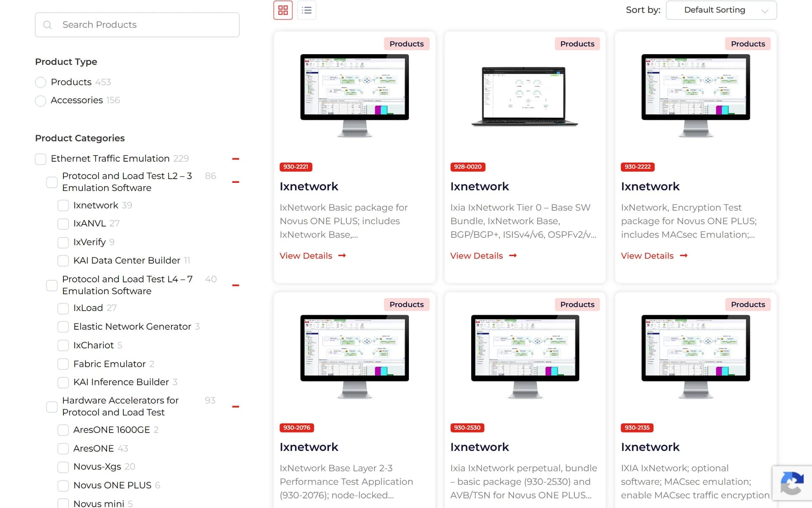Click the 930-2076 part number badge

(297, 428)
